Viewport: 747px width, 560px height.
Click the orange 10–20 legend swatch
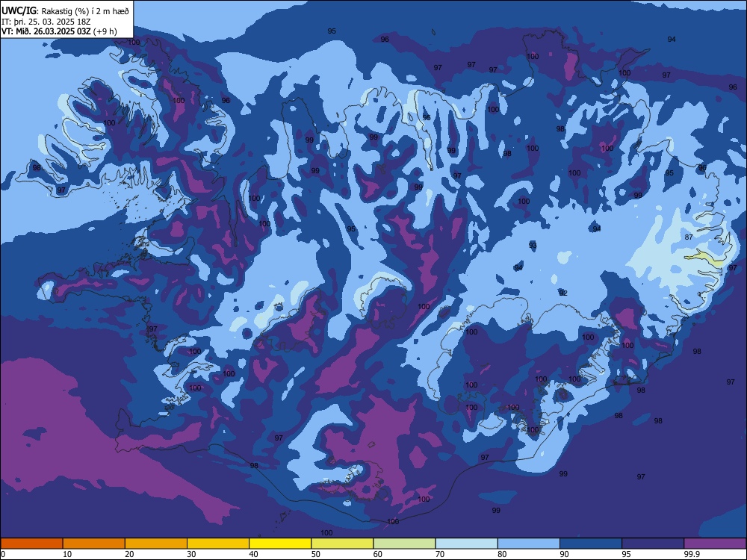pyautogui.click(x=94, y=544)
